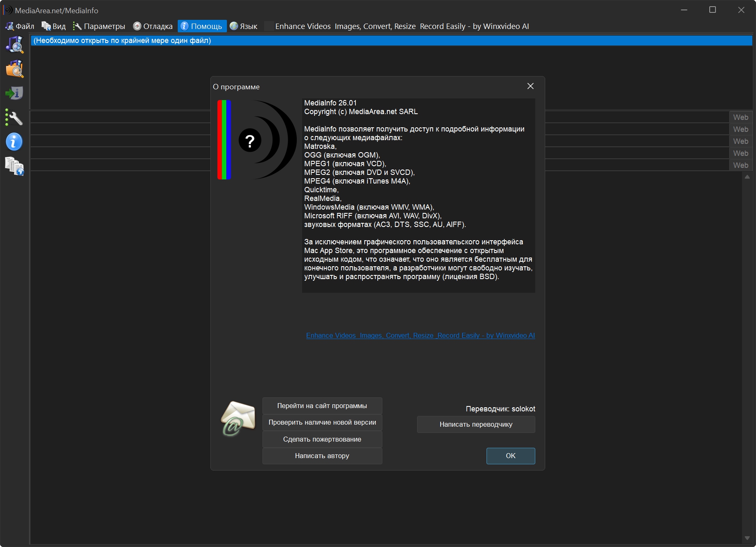The height and width of the screenshot is (547, 756).
Task: Click the "Написать переводчику" button
Action: click(476, 425)
